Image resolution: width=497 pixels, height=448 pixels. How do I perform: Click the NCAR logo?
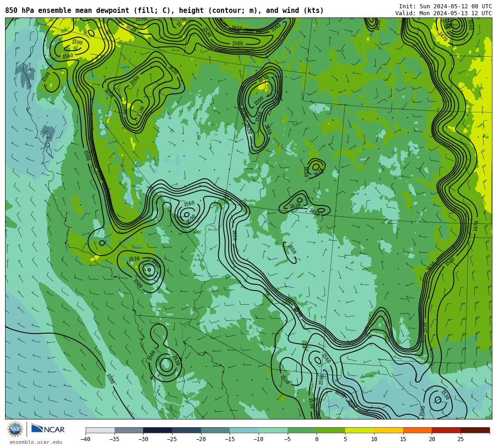coord(48,429)
